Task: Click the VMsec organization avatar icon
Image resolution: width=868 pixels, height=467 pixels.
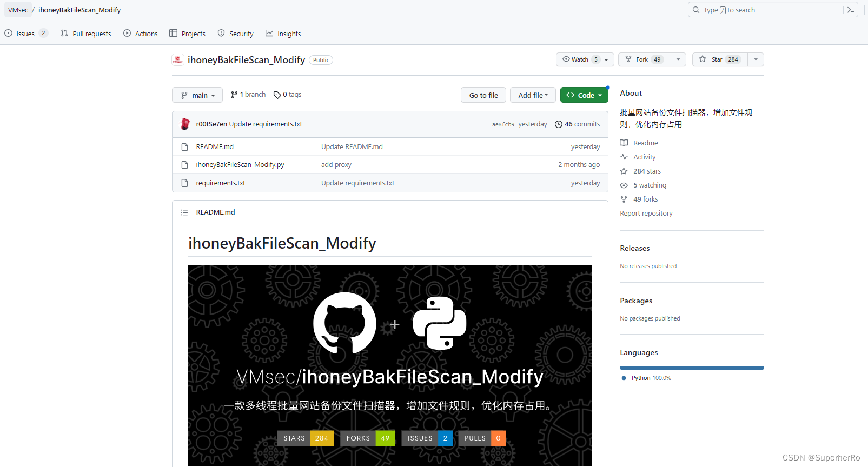Action: coord(177,60)
